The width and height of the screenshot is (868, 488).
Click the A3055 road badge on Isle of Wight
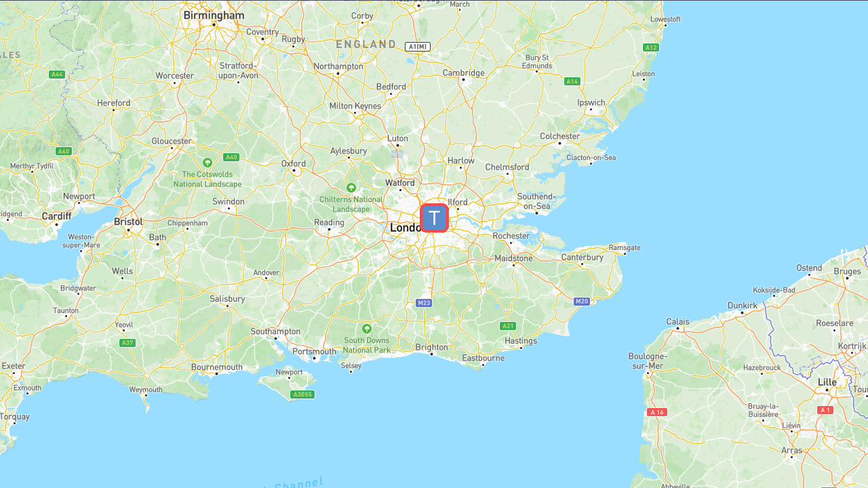302,394
